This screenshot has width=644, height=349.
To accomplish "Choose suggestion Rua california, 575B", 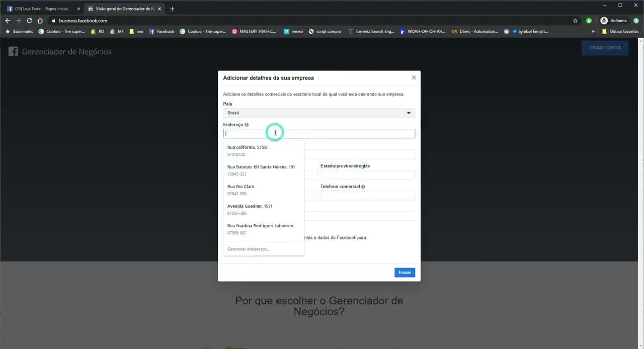I will coord(264,151).
